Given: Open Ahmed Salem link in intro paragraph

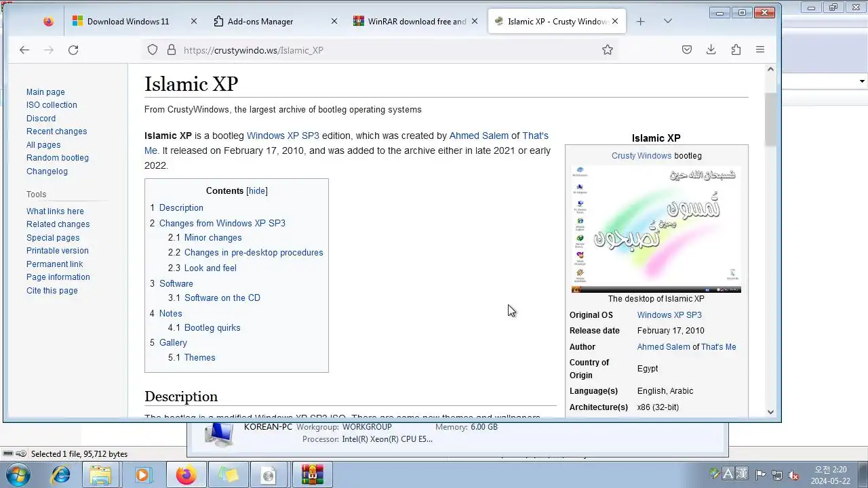Looking at the screenshot, I should [479, 136].
